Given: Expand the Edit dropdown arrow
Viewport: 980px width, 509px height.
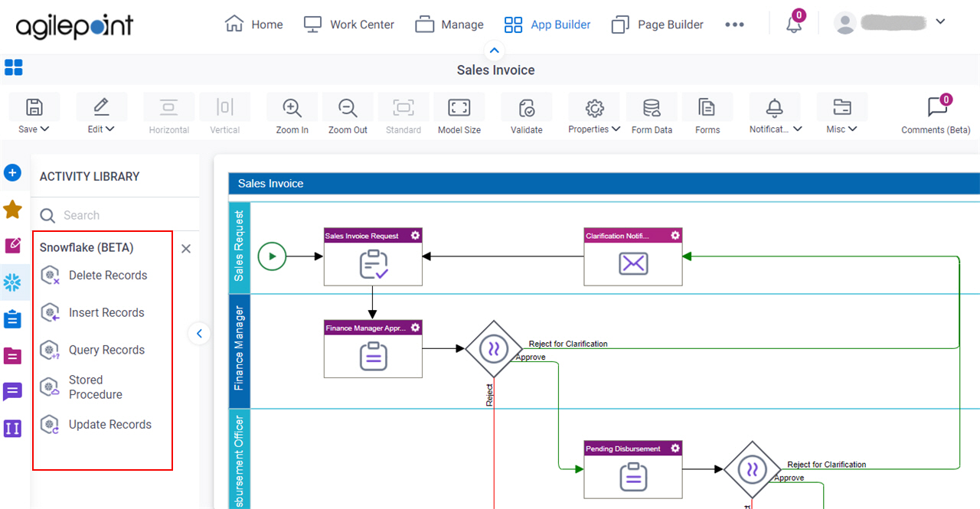Looking at the screenshot, I should (x=110, y=129).
